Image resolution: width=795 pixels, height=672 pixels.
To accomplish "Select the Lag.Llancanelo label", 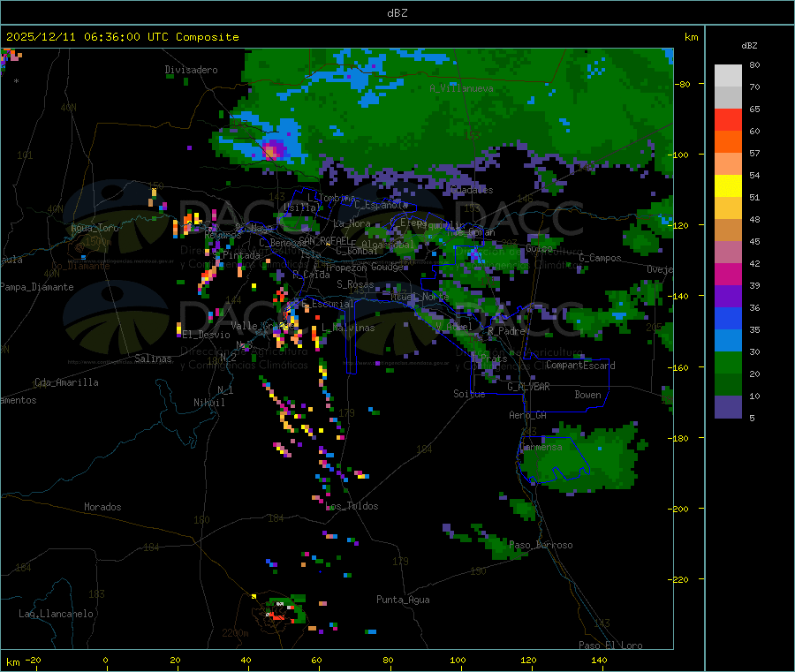I will tap(56, 614).
